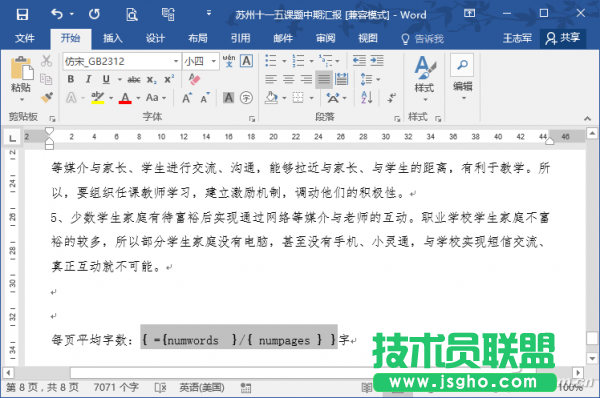Open the bullets list dropdown
This screenshot has height=398, width=600.
[x=284, y=61]
